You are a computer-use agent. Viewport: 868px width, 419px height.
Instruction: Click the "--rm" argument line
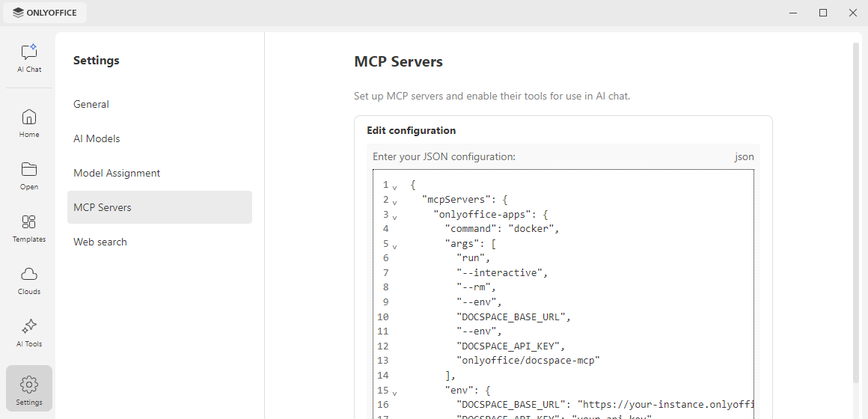tap(476, 287)
